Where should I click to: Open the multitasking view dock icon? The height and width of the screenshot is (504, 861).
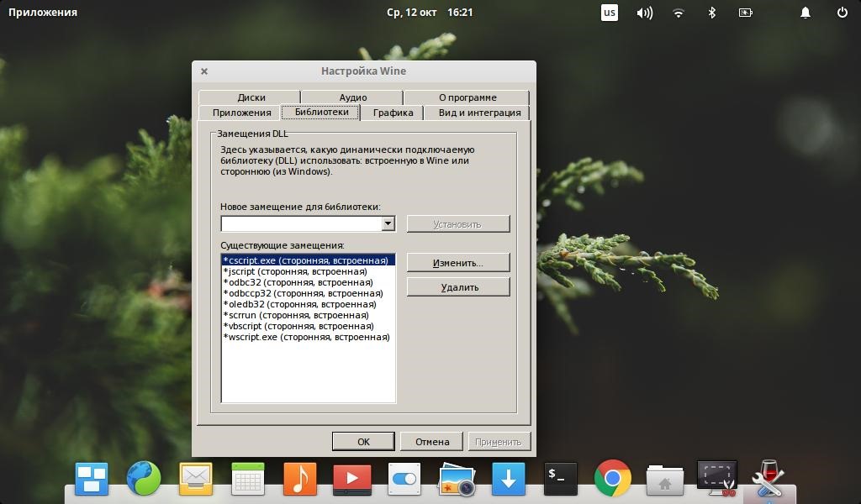pos(92,479)
